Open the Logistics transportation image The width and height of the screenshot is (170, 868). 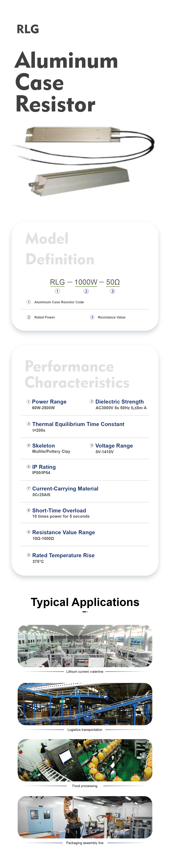(x=85, y=704)
